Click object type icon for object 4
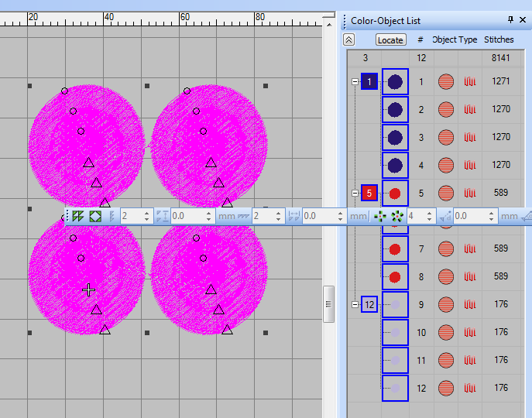 coord(446,165)
